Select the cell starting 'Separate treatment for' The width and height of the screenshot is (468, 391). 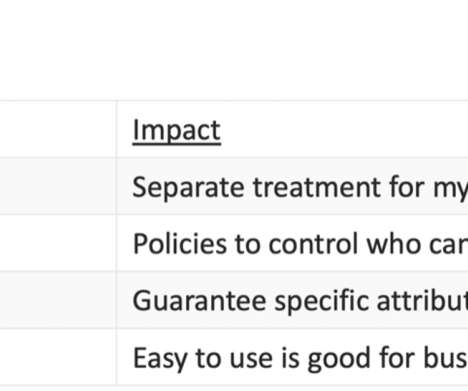tap(292, 186)
